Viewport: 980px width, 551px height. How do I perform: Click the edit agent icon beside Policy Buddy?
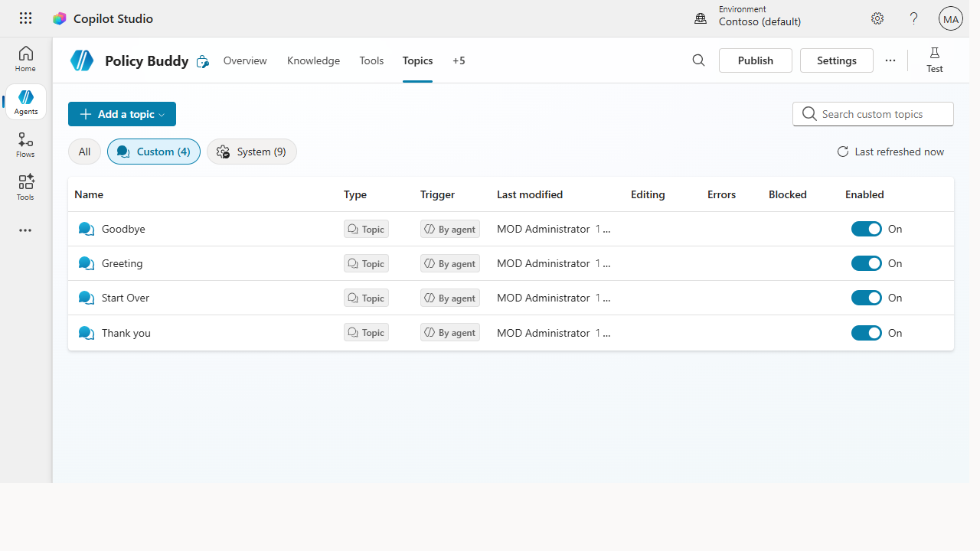click(202, 61)
